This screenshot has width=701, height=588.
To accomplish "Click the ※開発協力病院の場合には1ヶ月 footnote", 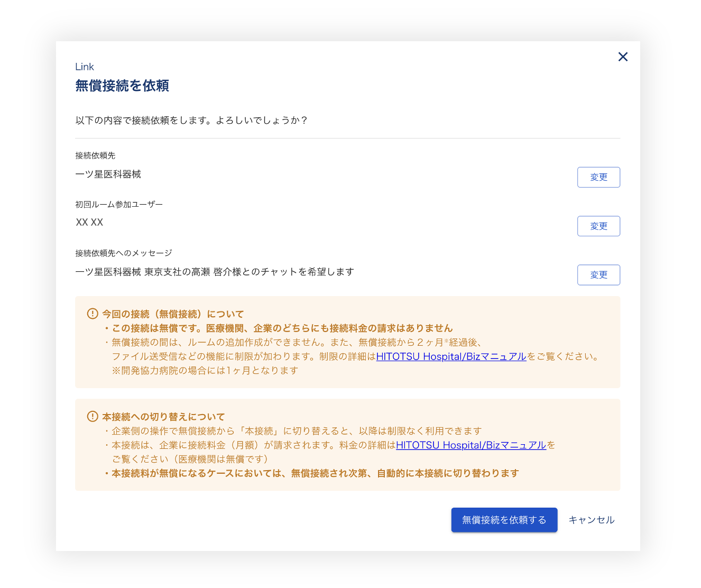I will pos(205,371).
